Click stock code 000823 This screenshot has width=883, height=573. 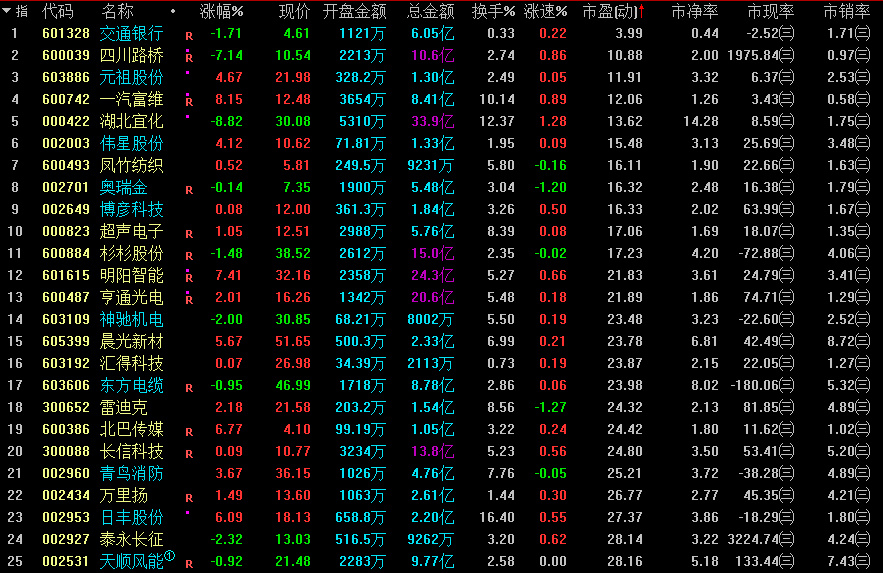(66, 231)
